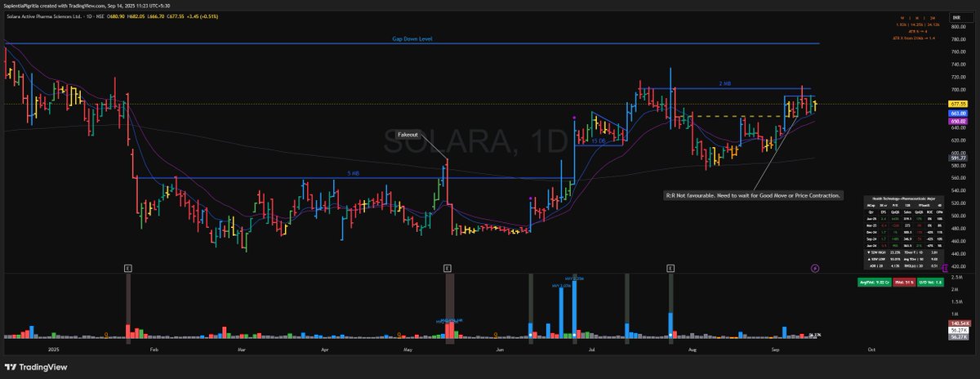Open the earnings 'E' marker in mid-May
This screenshot has height=379, width=980.
point(448,267)
